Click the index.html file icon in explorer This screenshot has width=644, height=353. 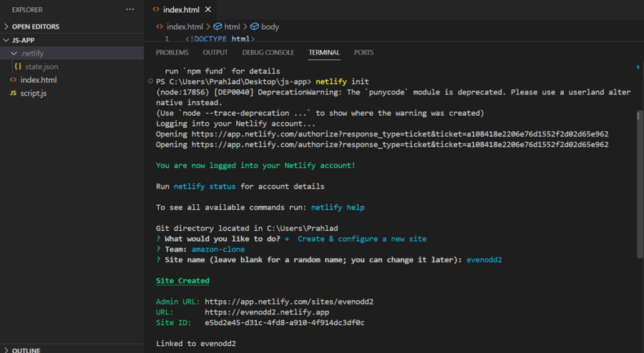pyautogui.click(x=13, y=79)
